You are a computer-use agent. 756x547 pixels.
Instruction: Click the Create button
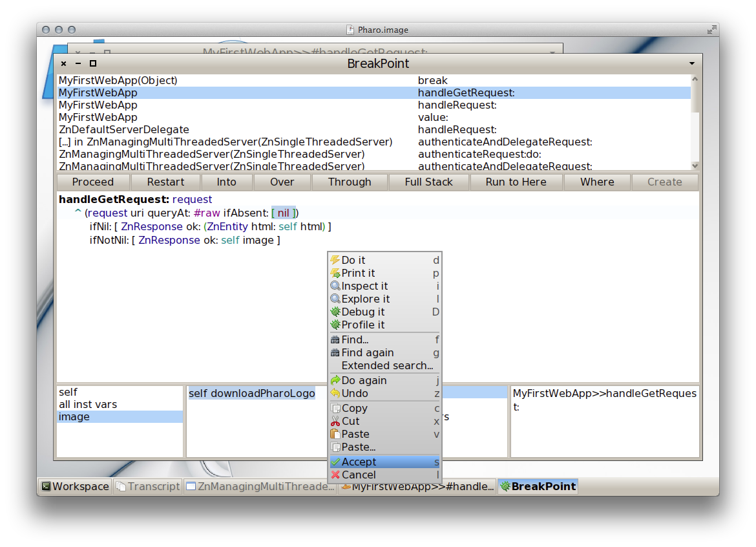(x=664, y=182)
